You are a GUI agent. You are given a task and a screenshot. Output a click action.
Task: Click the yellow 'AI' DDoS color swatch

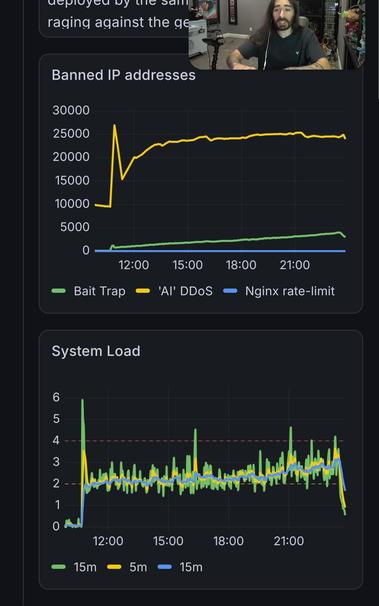pos(143,291)
